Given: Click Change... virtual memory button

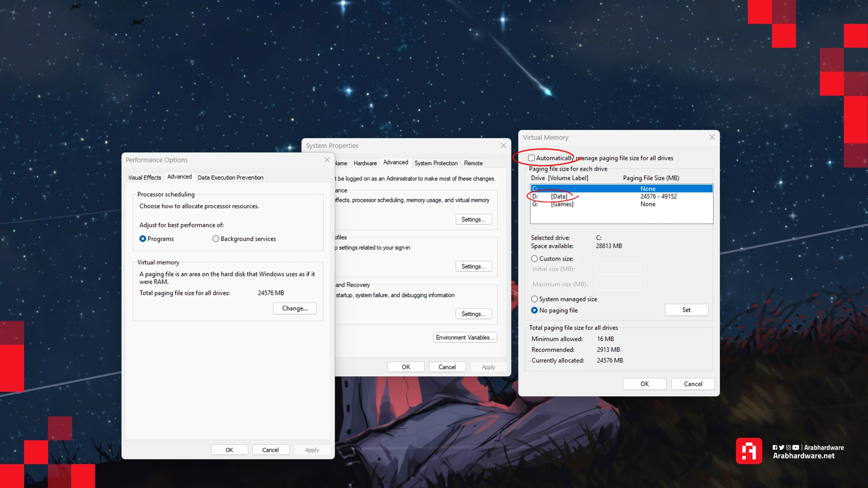Looking at the screenshot, I should [x=295, y=309].
